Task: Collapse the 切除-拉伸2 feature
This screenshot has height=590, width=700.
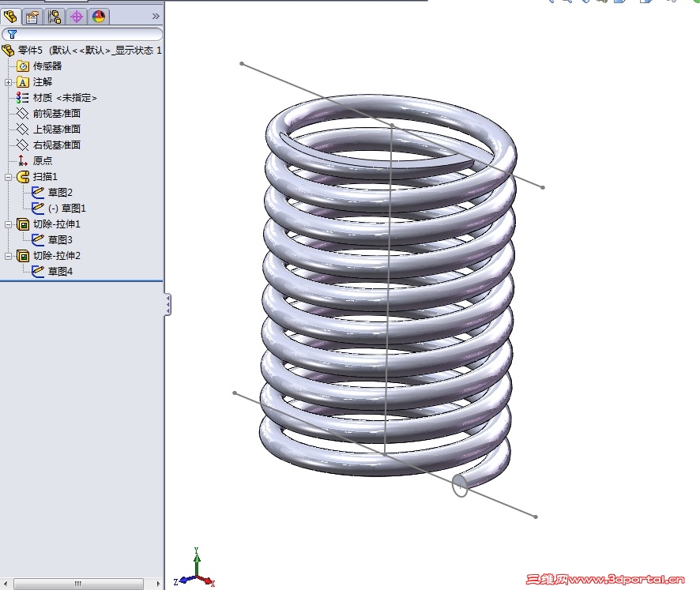Action: coord(8,256)
